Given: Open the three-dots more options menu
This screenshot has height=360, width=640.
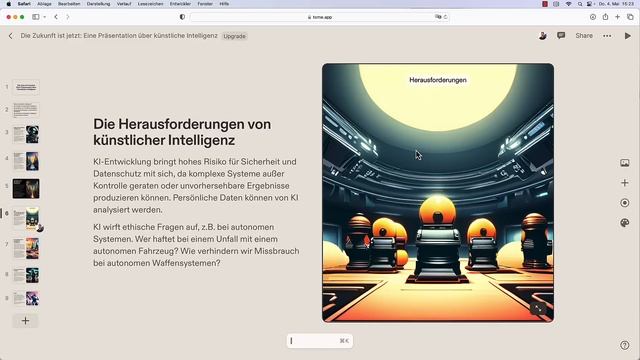Looking at the screenshot, I should (607, 36).
